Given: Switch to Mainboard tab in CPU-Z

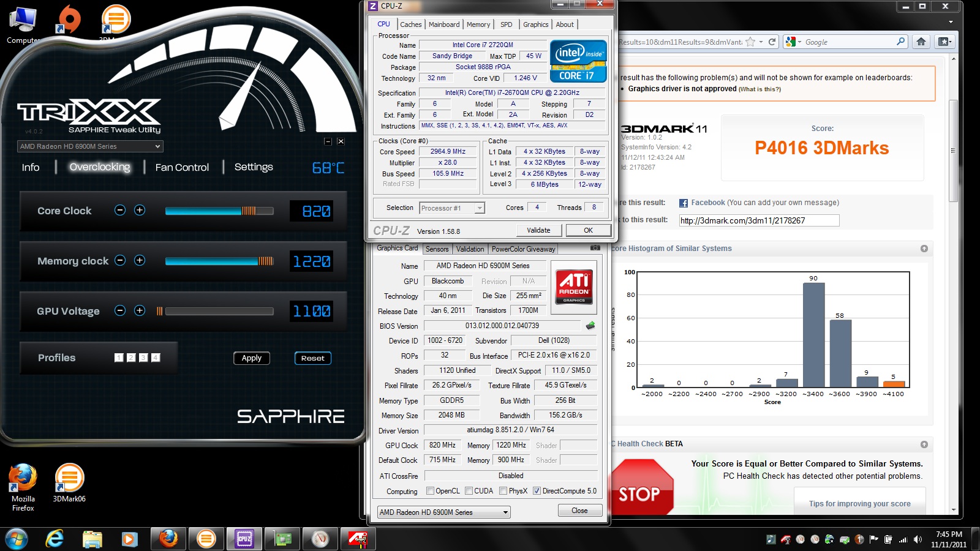Looking at the screenshot, I should tap(444, 24).
